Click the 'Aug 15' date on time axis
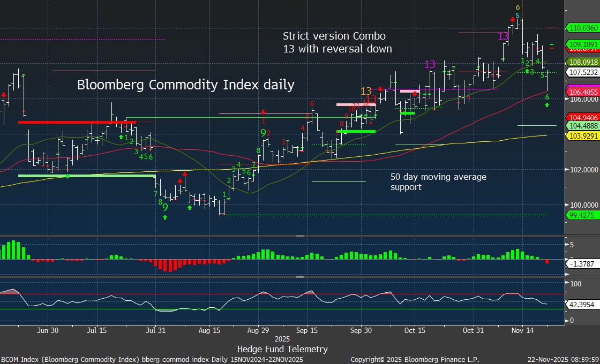Image resolution: width=600 pixels, height=364 pixels. (209, 331)
